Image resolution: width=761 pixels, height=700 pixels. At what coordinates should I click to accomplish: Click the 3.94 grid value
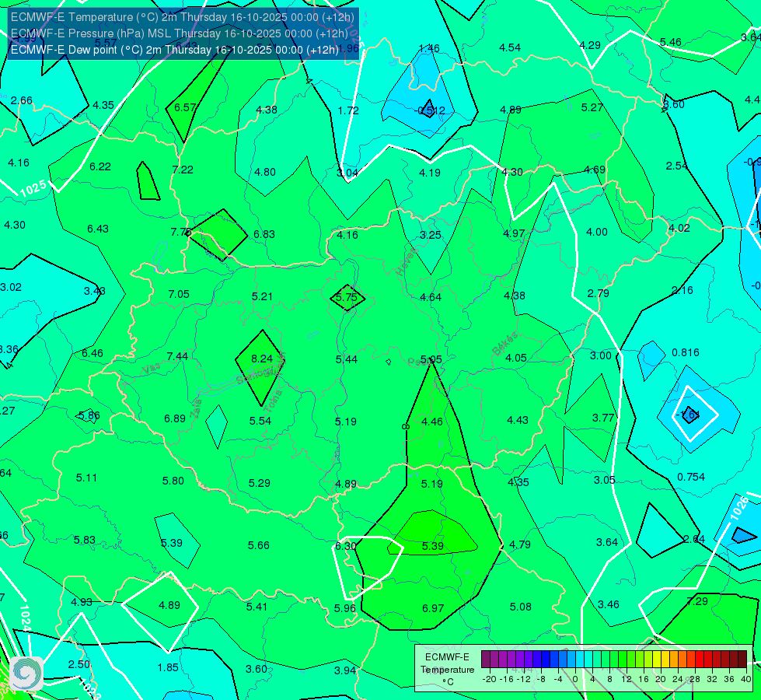click(x=345, y=671)
